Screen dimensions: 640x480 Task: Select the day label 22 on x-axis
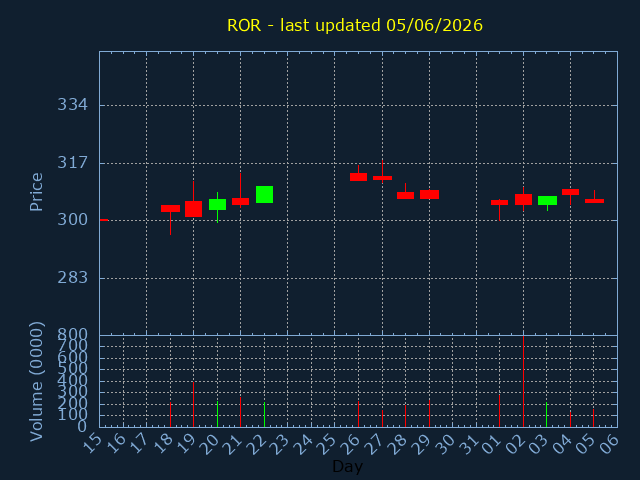(x=257, y=444)
